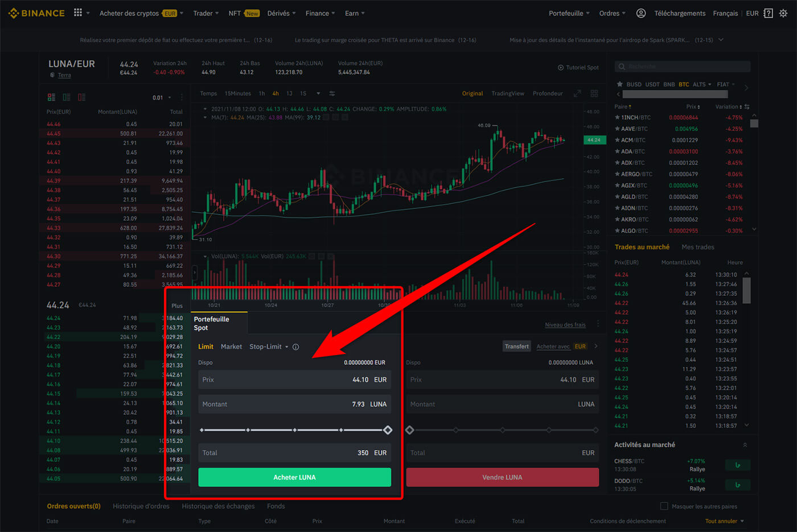
Task: Open Tout annuler dropdown
Action: [x=725, y=521]
